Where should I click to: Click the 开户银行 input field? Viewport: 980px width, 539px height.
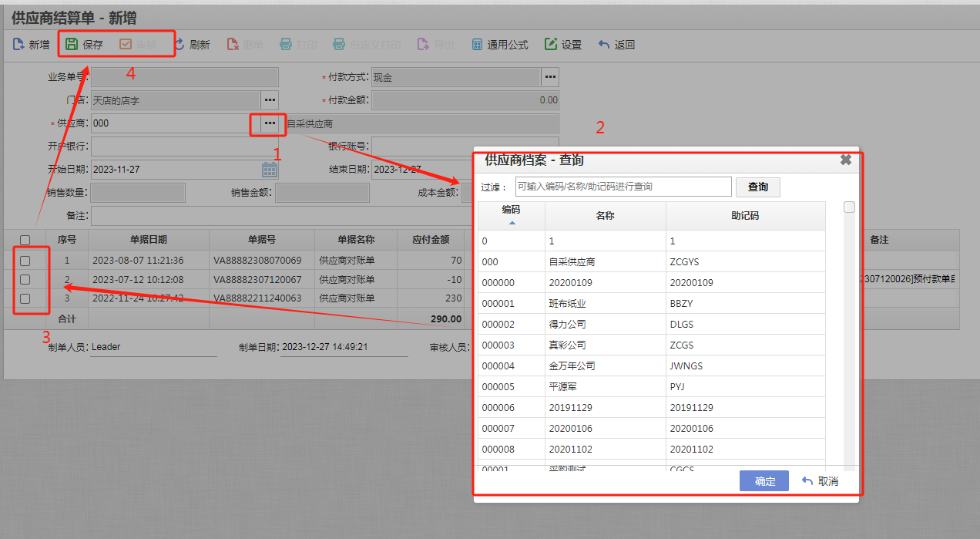coord(184,147)
